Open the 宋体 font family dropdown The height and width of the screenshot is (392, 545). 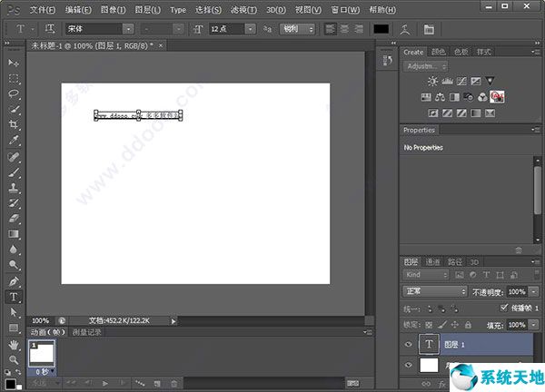click(129, 29)
